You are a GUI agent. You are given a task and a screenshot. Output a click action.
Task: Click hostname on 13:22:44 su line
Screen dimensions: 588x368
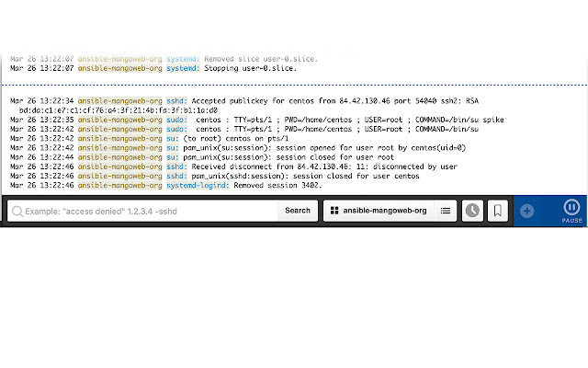tap(120, 157)
